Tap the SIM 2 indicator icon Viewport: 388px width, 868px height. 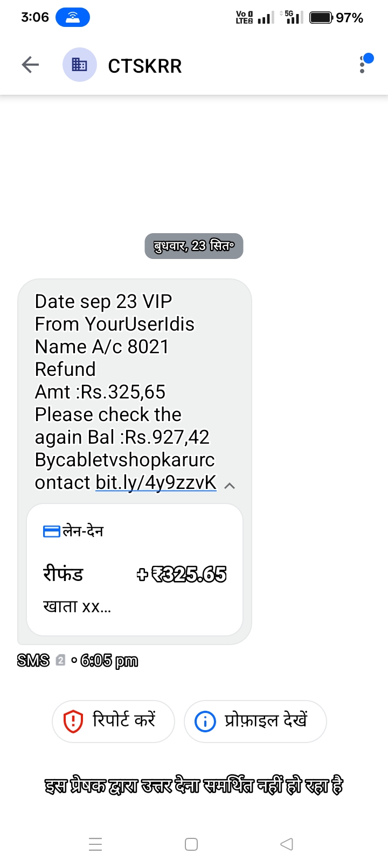pyautogui.click(x=61, y=660)
